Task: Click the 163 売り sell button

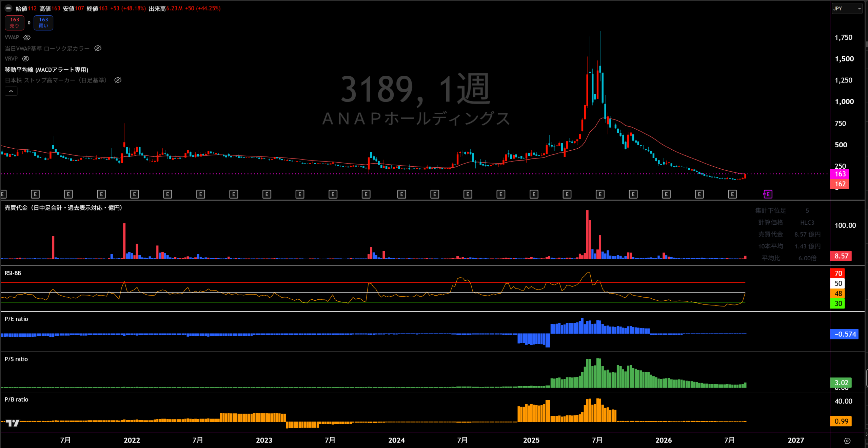Action: (15, 23)
